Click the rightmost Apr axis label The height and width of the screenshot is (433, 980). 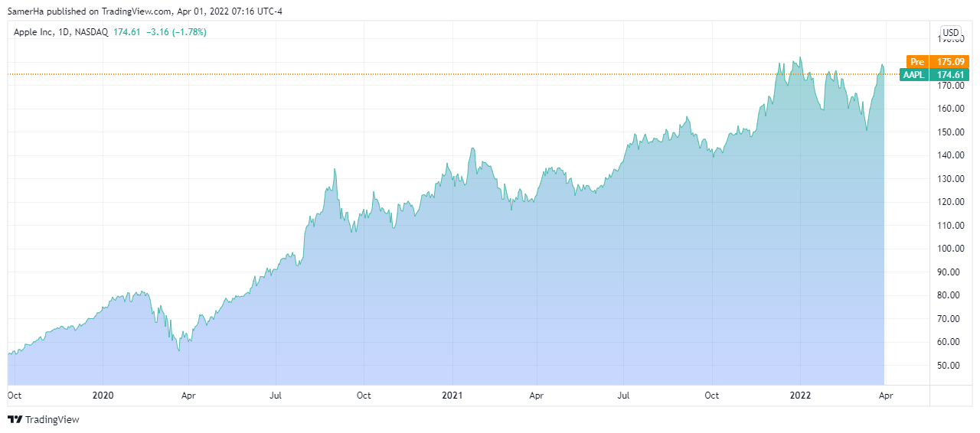point(886,396)
